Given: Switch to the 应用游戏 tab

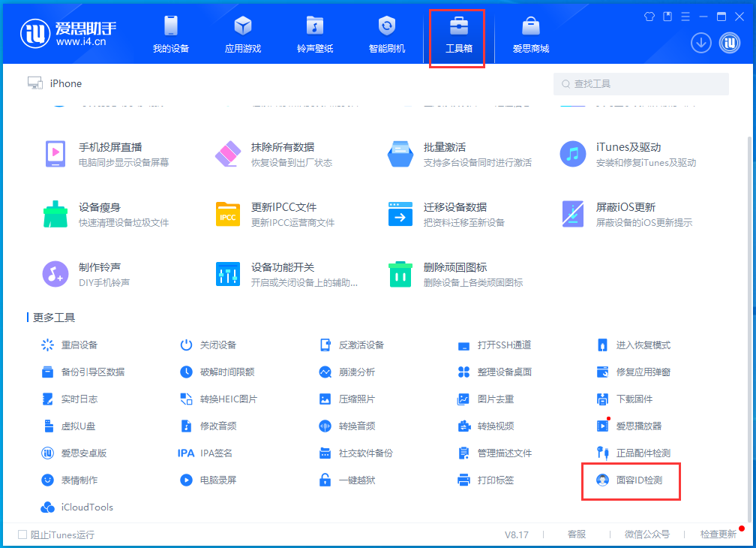Looking at the screenshot, I should (x=242, y=34).
